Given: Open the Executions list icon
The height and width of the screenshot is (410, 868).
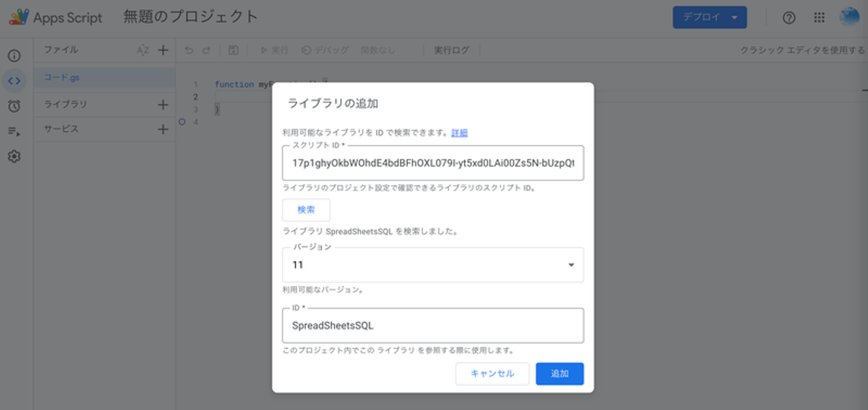Looking at the screenshot, I should [x=14, y=131].
